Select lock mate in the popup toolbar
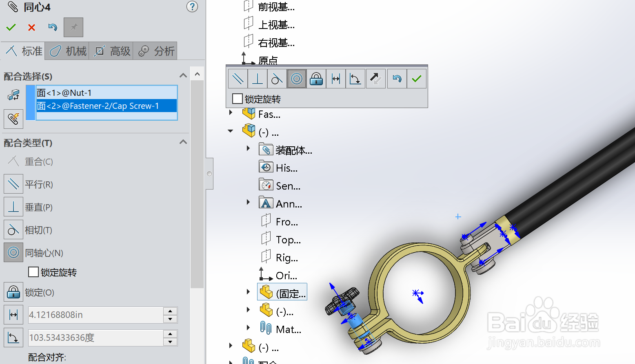635x364 pixels. [316, 79]
